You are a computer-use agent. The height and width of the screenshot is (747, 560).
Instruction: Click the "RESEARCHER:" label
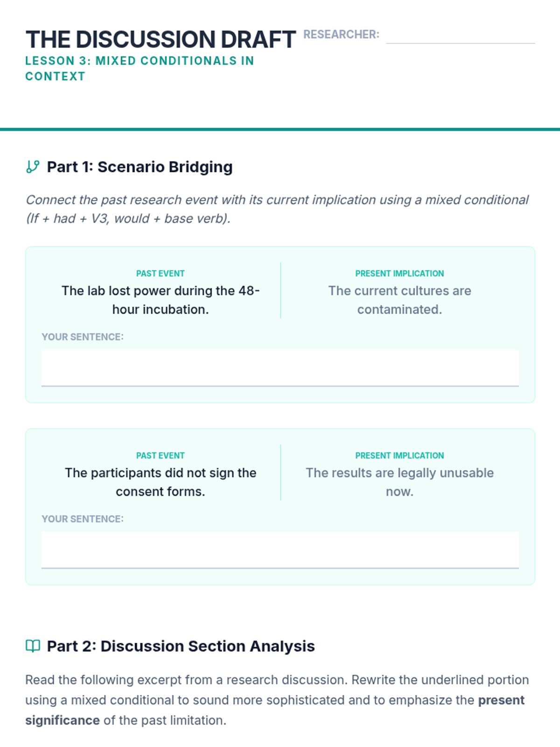coord(341,35)
